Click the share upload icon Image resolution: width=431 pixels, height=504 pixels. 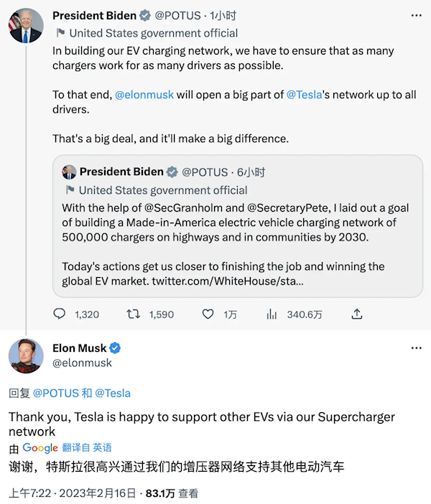pos(357,314)
